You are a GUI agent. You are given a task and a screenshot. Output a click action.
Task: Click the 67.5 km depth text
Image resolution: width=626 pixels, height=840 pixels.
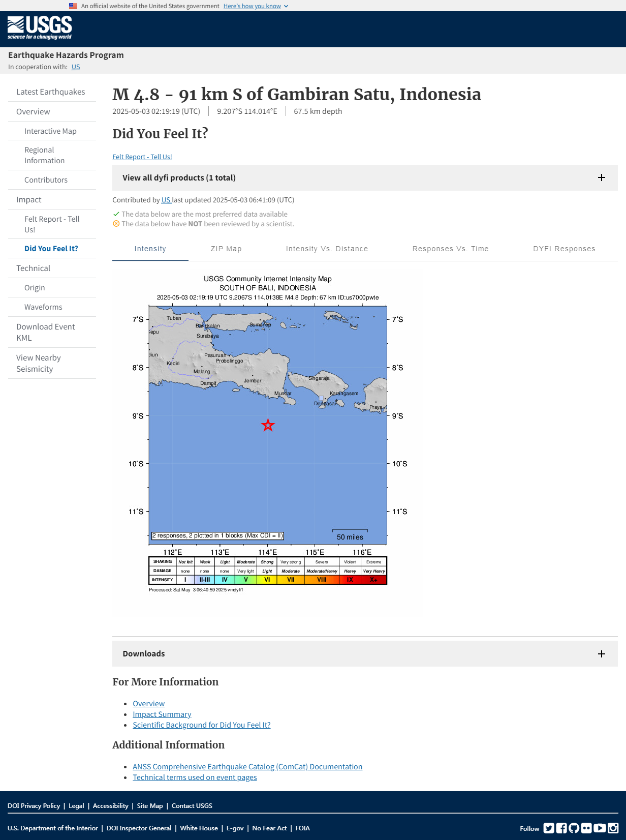point(318,111)
